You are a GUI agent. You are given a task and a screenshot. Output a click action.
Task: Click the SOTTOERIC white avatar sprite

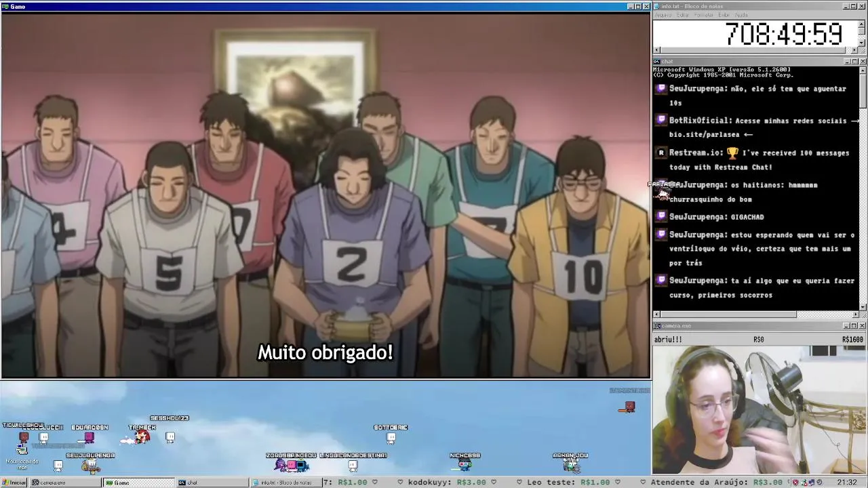pos(391,437)
